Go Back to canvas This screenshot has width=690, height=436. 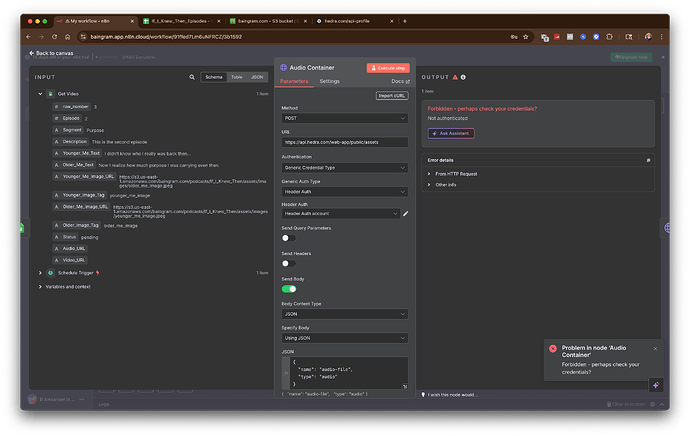pos(51,53)
